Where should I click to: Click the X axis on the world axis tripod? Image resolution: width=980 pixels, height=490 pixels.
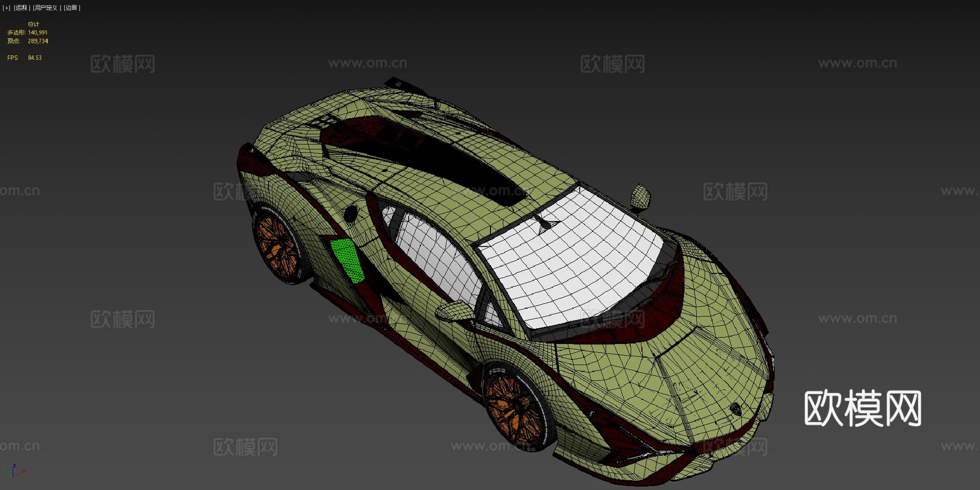tap(24, 471)
